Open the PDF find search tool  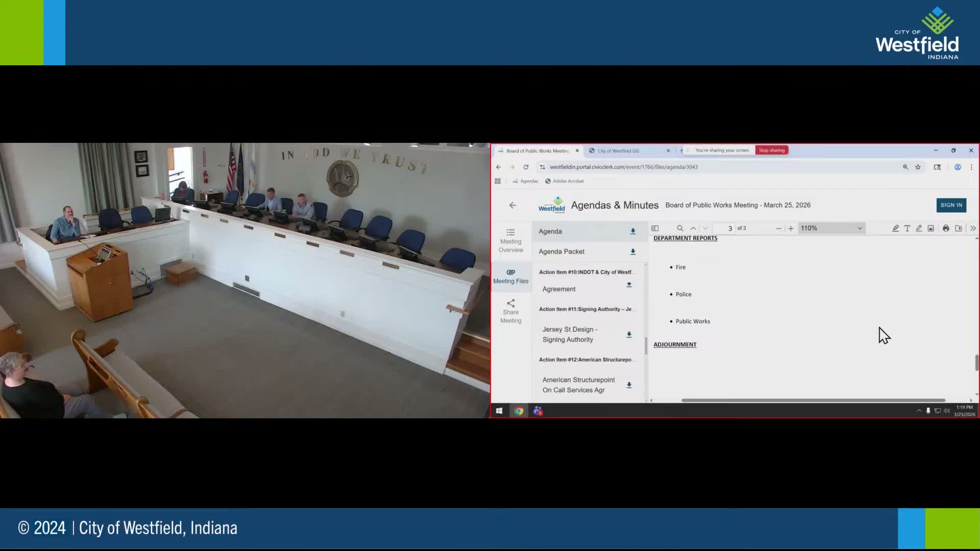click(x=680, y=228)
